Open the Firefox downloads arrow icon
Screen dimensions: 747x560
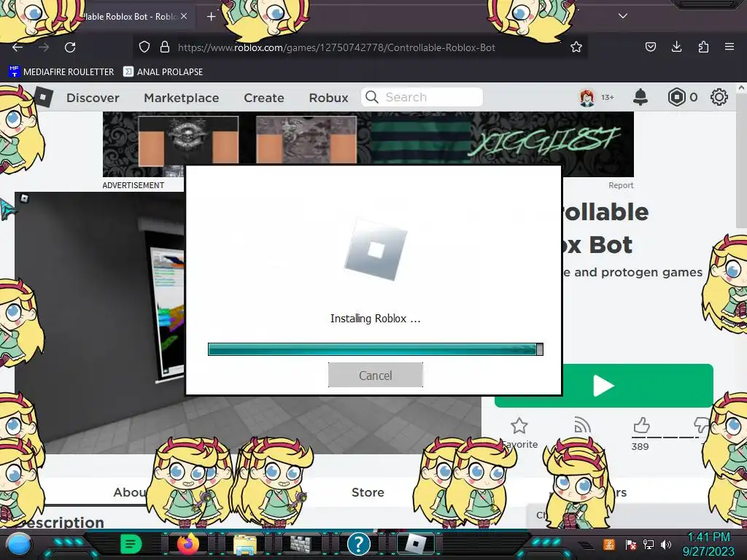click(676, 47)
